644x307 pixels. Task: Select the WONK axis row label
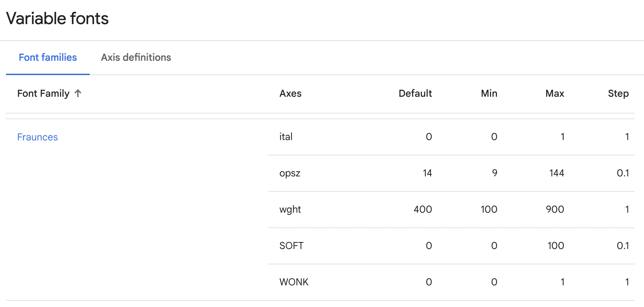click(x=294, y=282)
